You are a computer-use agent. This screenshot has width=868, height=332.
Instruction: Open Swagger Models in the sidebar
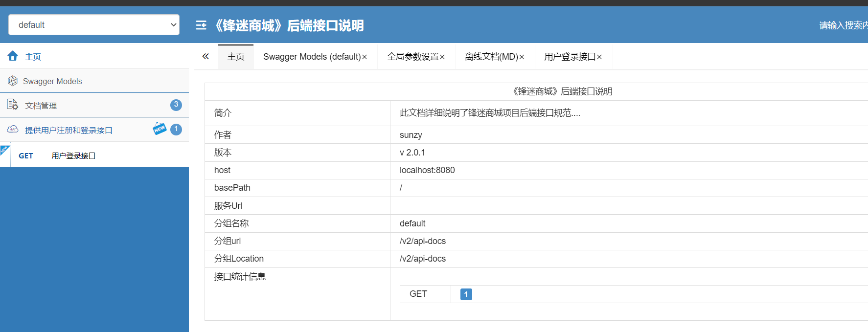[52, 81]
